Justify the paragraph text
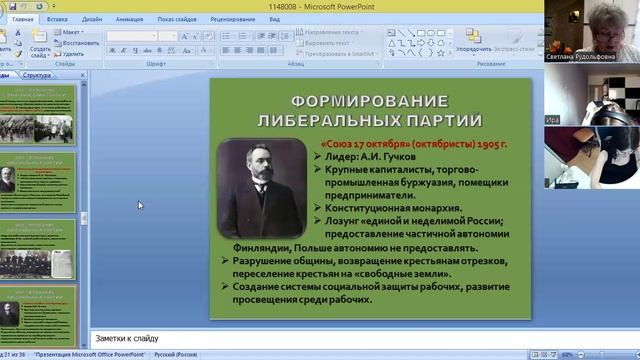640x360 pixels. tap(260, 50)
